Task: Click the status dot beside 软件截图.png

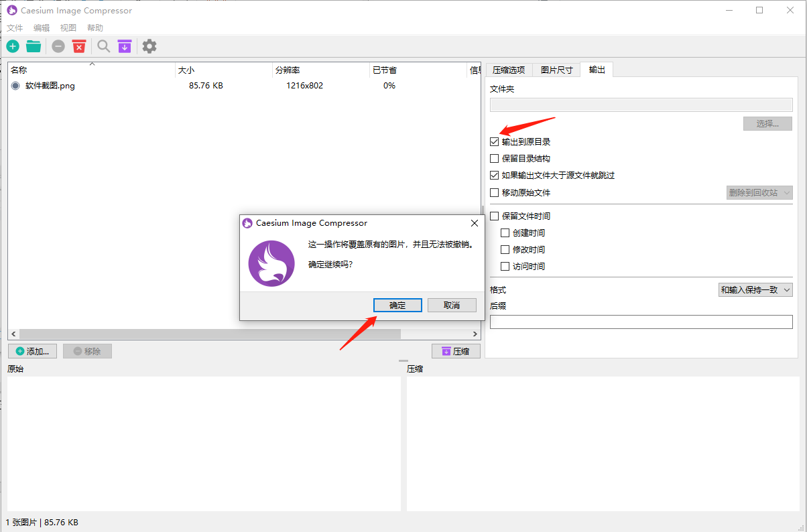Action: pos(14,85)
